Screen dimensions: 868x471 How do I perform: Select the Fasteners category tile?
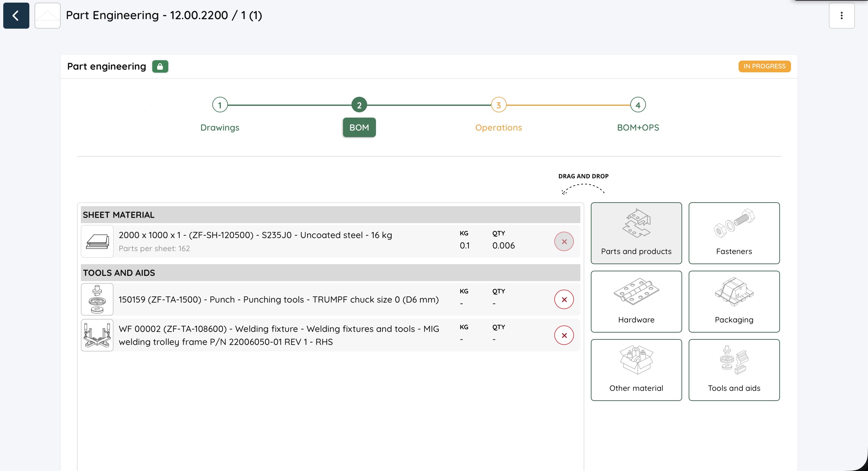point(734,233)
